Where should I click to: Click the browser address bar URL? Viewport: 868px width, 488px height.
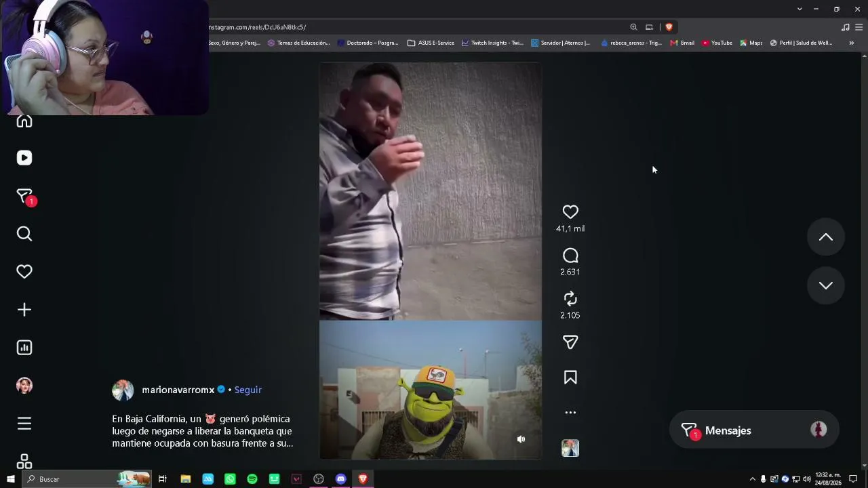pyautogui.click(x=258, y=27)
